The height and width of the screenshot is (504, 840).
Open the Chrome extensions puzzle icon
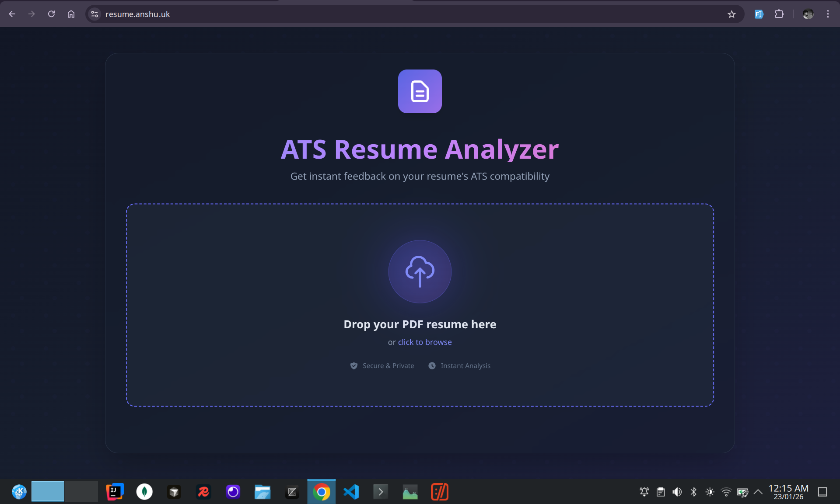pos(780,14)
